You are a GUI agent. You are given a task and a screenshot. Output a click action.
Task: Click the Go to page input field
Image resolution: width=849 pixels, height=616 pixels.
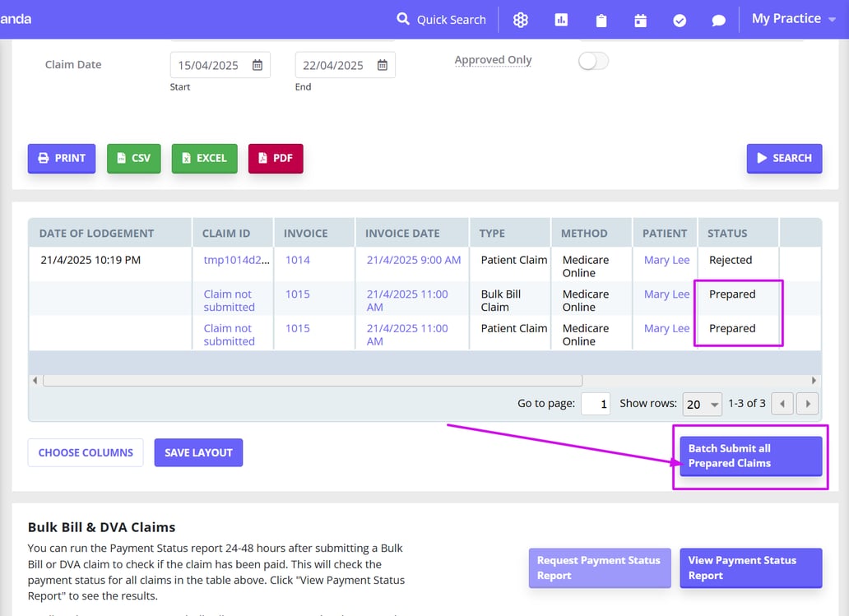[x=596, y=404]
